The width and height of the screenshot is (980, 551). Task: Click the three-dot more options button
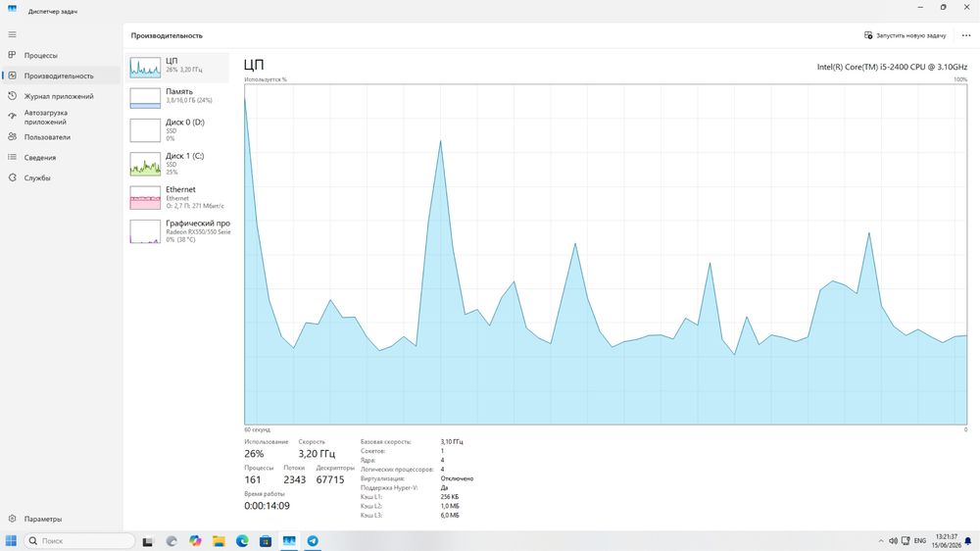[965, 35]
